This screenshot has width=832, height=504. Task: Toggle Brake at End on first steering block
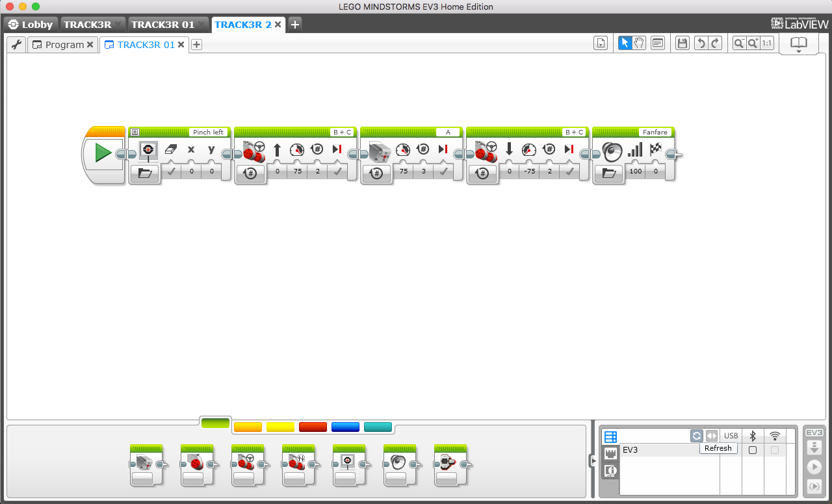pos(337,171)
